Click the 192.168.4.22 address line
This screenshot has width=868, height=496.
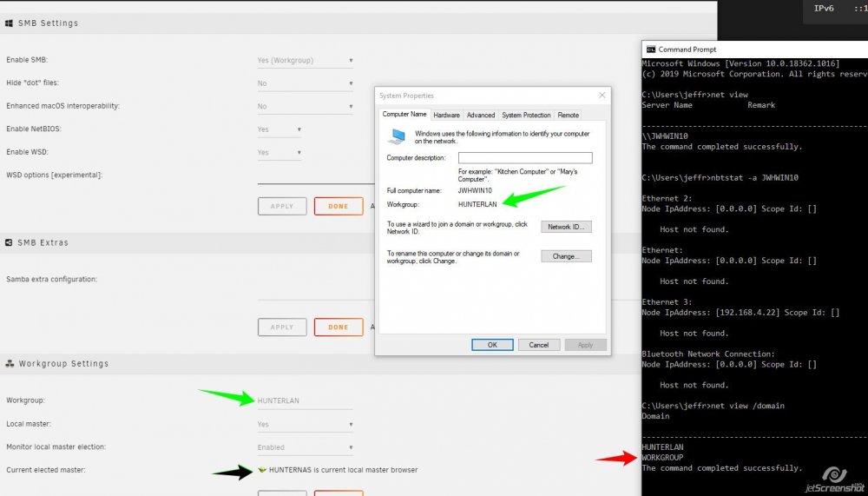tap(740, 313)
